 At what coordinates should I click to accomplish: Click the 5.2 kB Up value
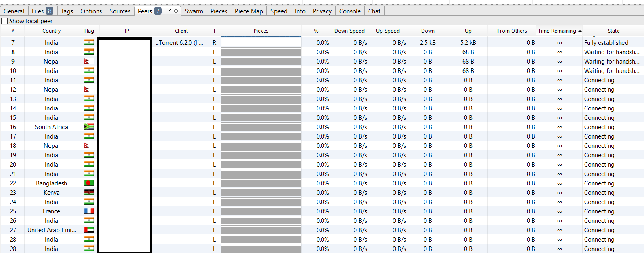[x=468, y=42]
